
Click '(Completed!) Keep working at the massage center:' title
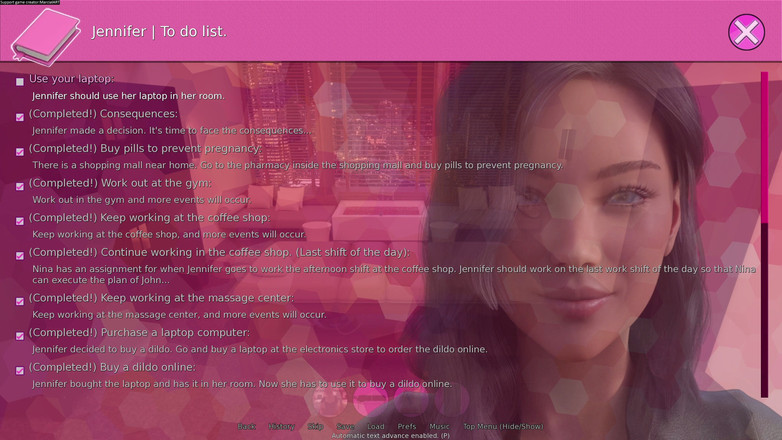click(162, 298)
